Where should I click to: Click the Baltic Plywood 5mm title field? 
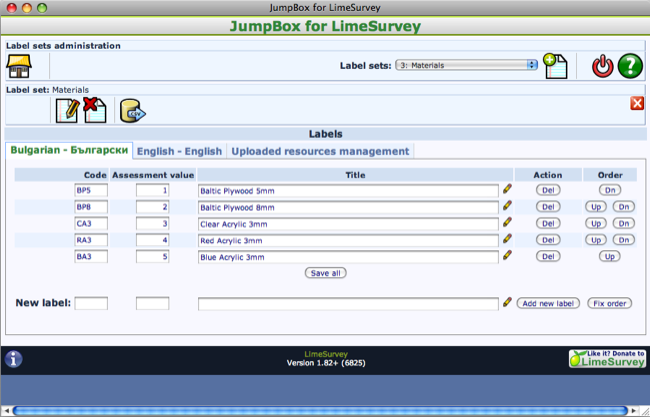(x=348, y=191)
